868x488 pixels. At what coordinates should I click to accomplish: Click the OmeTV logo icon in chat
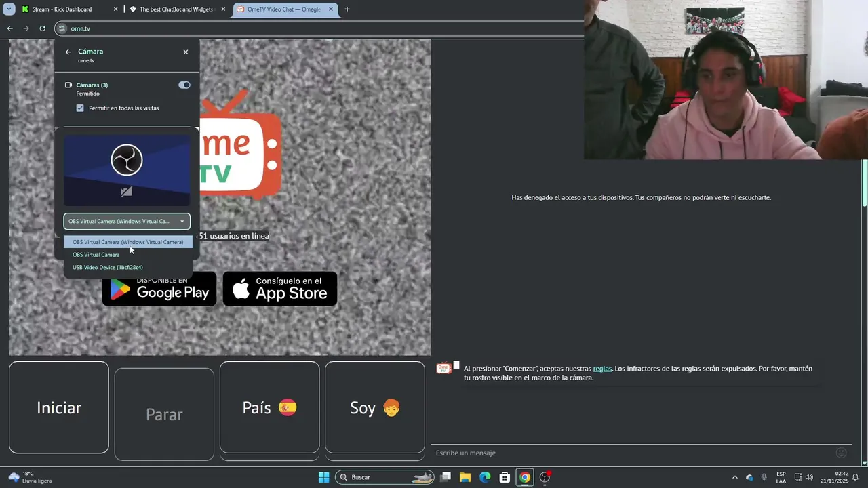(444, 368)
